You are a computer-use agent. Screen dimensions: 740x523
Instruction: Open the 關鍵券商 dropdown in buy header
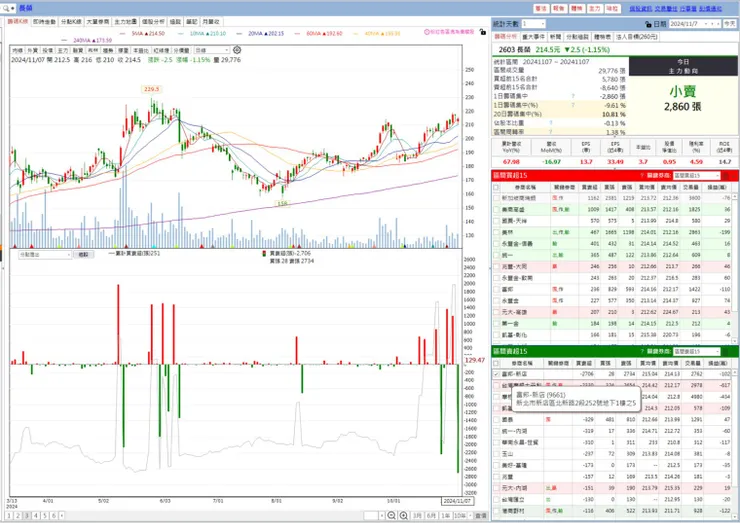(696, 176)
